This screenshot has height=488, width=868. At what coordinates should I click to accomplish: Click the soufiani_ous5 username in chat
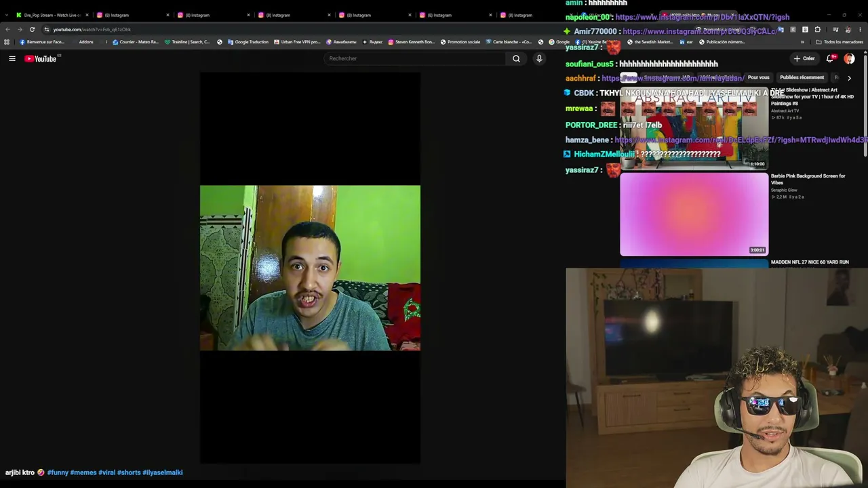589,64
